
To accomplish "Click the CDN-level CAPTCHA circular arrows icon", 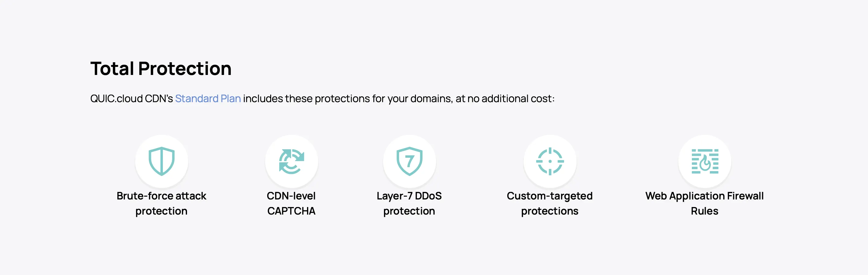I will [291, 161].
